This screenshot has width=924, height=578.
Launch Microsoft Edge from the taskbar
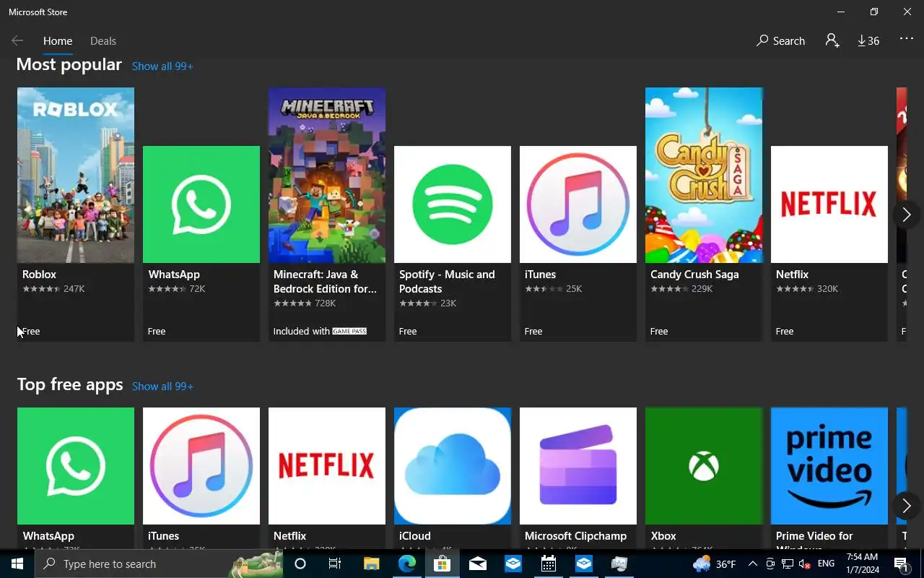pyautogui.click(x=406, y=564)
